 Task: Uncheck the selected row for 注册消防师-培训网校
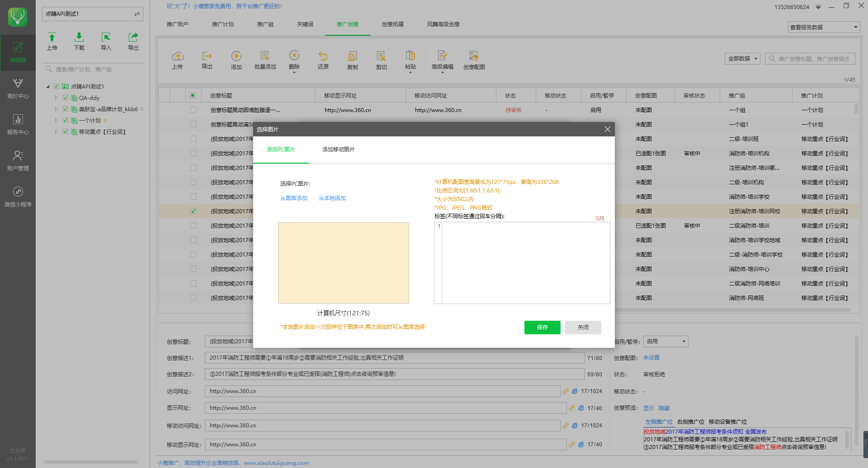(x=193, y=211)
